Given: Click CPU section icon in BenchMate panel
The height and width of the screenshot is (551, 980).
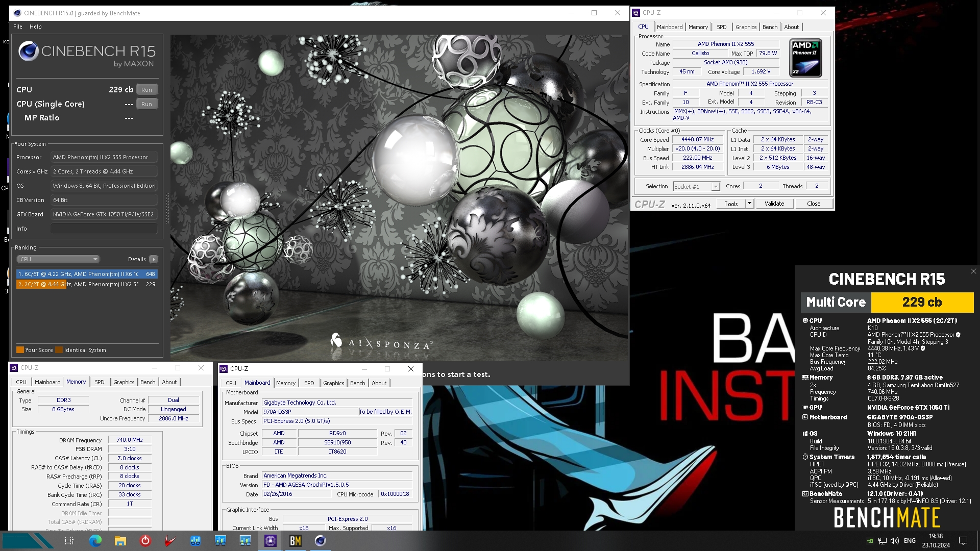Looking at the screenshot, I should coord(805,321).
